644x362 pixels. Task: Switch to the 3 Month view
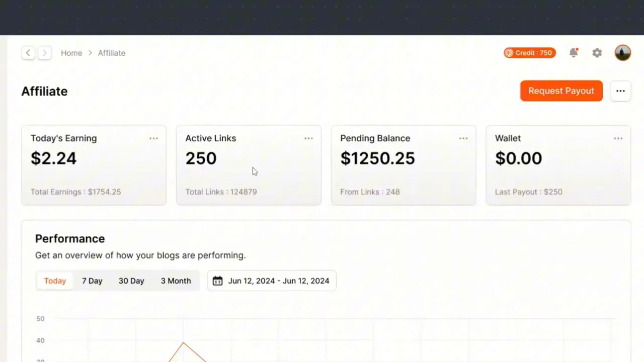[x=176, y=281]
